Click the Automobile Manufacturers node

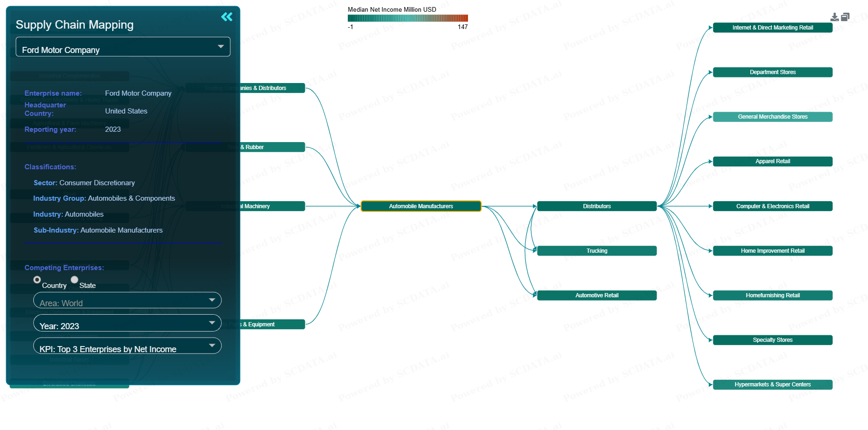pos(421,206)
